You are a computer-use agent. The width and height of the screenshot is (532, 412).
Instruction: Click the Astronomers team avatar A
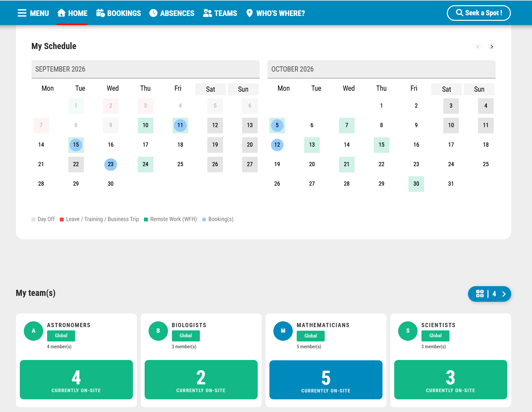tap(33, 331)
